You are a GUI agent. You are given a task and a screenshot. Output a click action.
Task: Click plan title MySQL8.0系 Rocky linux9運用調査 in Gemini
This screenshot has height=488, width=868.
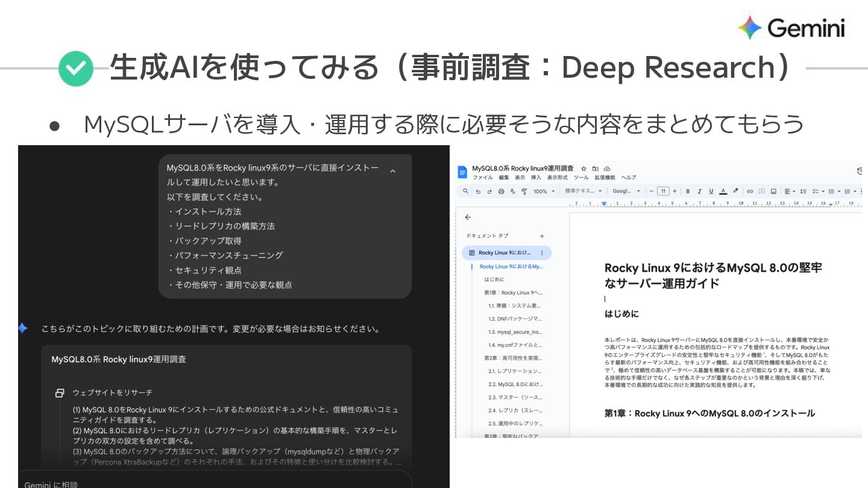pyautogui.click(x=119, y=359)
